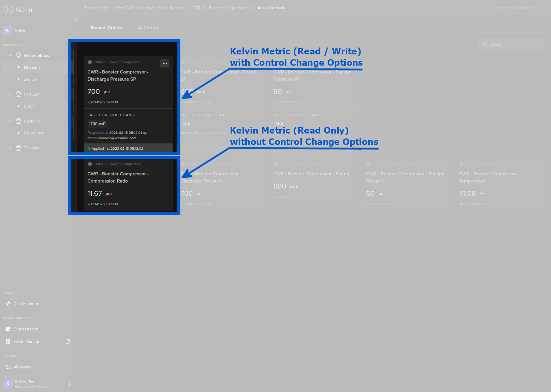Viewport: 551px width, 392px height.
Task: Collapse the sidebar using the left chevron
Action: click(76, 19)
